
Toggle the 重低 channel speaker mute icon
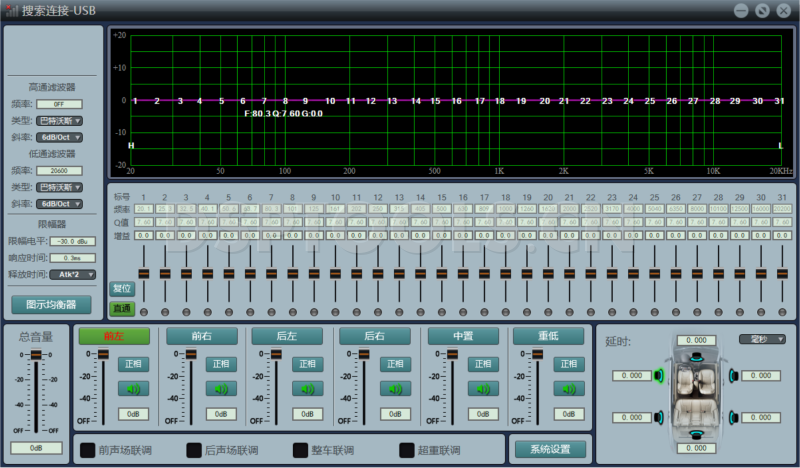568,389
